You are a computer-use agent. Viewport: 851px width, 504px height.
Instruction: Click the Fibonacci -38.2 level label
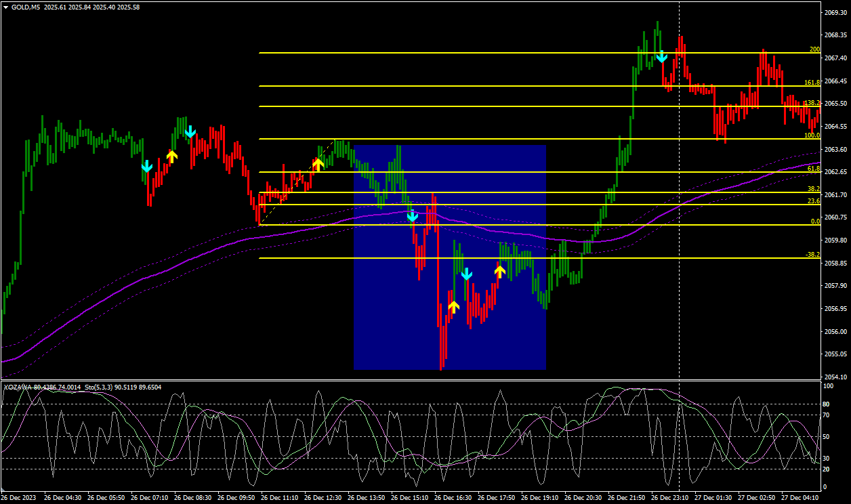[x=812, y=255]
